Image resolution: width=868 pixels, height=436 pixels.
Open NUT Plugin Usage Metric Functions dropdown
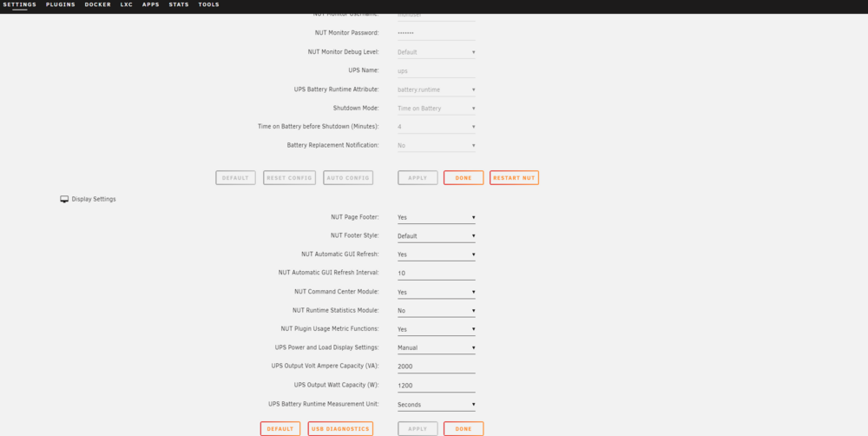click(x=437, y=329)
